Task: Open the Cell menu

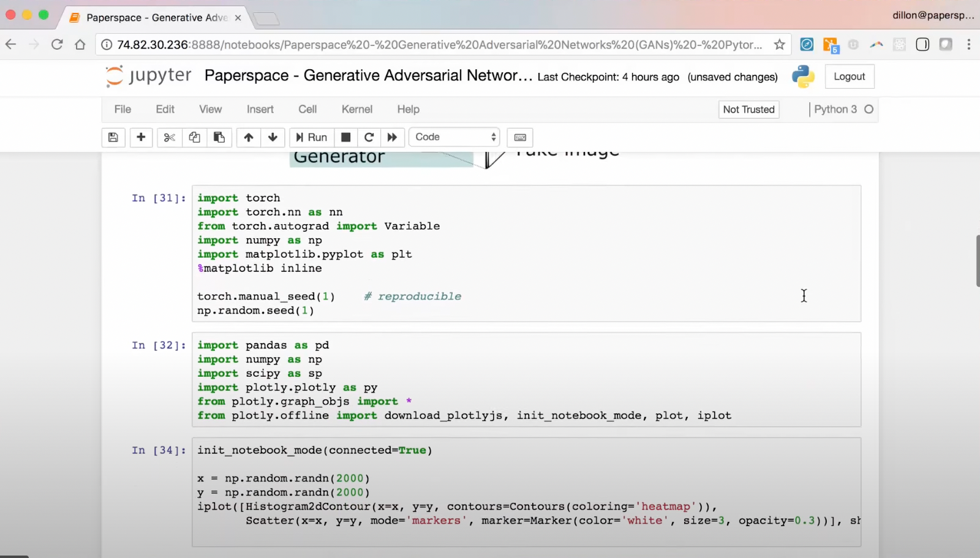Action: (307, 109)
